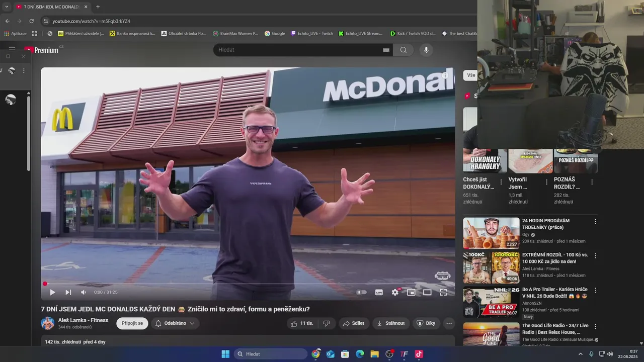644x362 pixels.
Task: Open options for Good Life Radio
Action: pyautogui.click(x=595, y=326)
